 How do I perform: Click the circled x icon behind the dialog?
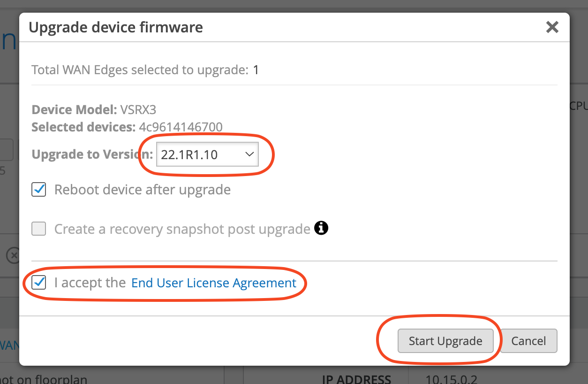point(13,256)
